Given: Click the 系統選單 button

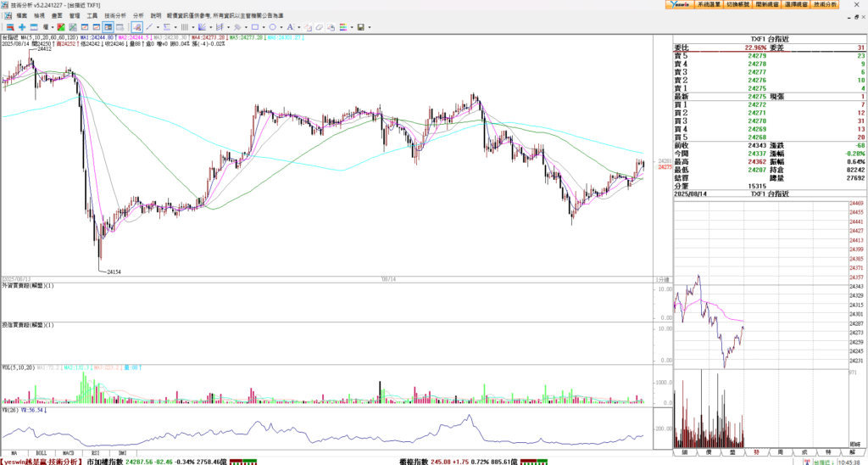Looking at the screenshot, I should click(x=709, y=5).
